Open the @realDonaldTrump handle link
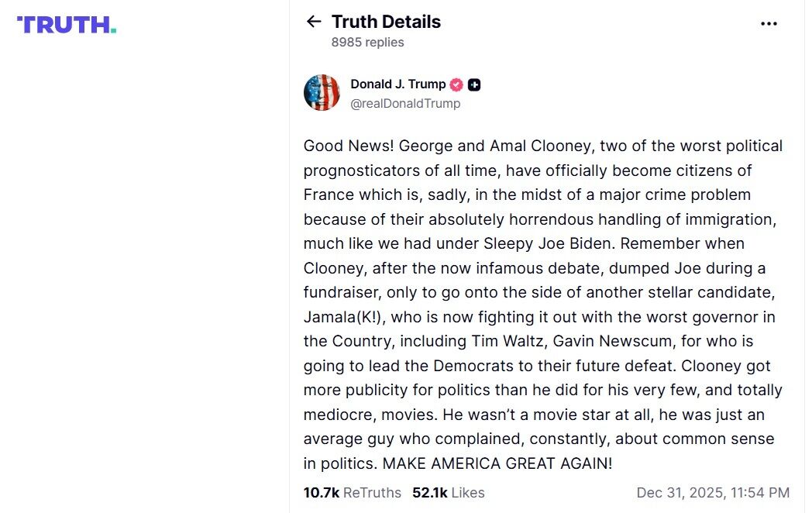 (x=405, y=103)
